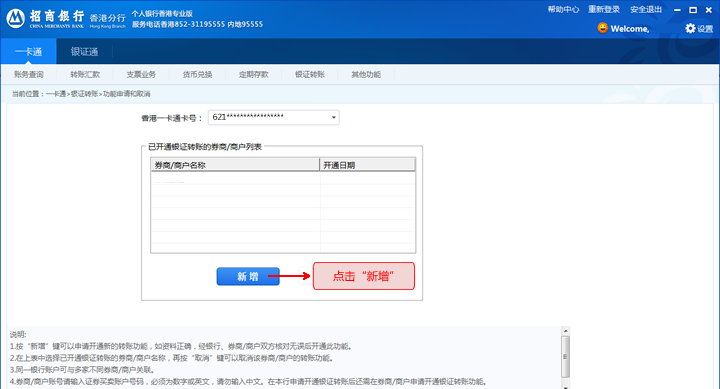Open the 账务查询 menu
The image size is (720, 389).
[28, 74]
